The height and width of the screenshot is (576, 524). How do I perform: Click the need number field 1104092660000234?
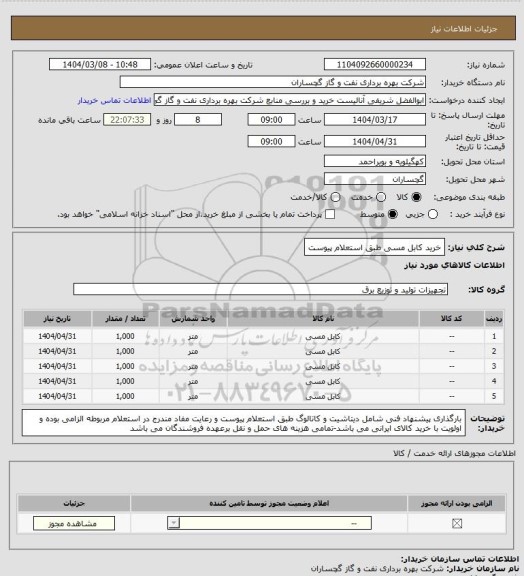(375, 64)
